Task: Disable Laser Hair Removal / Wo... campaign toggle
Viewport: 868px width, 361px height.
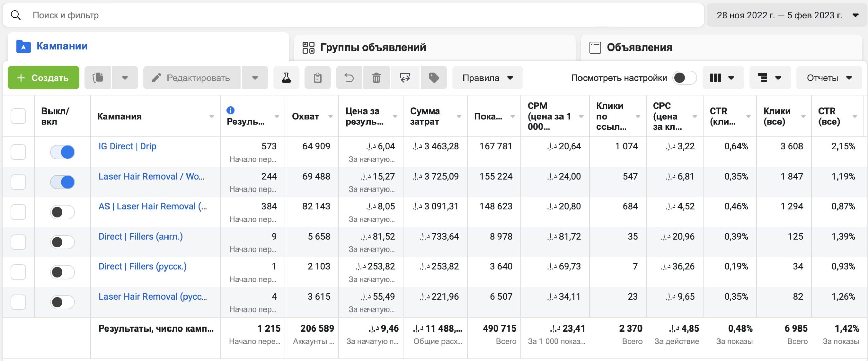Action: [x=62, y=182]
